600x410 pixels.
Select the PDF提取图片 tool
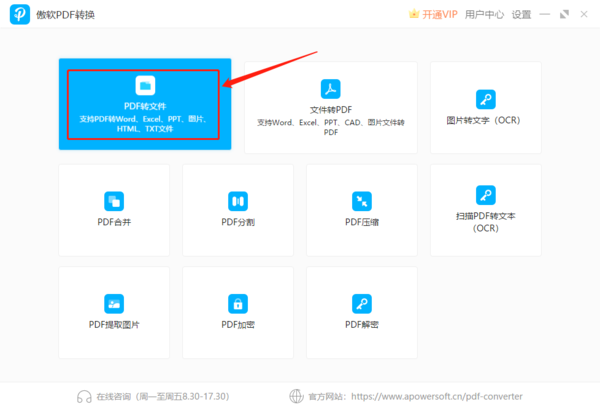coord(114,311)
